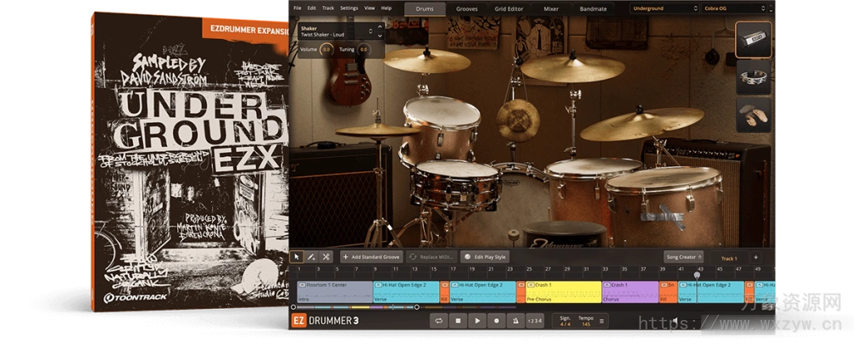Click the record button
868x353 pixels.
coord(496,320)
